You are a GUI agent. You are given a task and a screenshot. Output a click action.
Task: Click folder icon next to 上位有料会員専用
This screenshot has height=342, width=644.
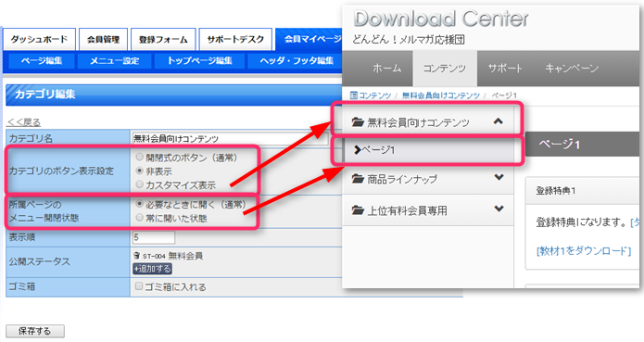[358, 210]
